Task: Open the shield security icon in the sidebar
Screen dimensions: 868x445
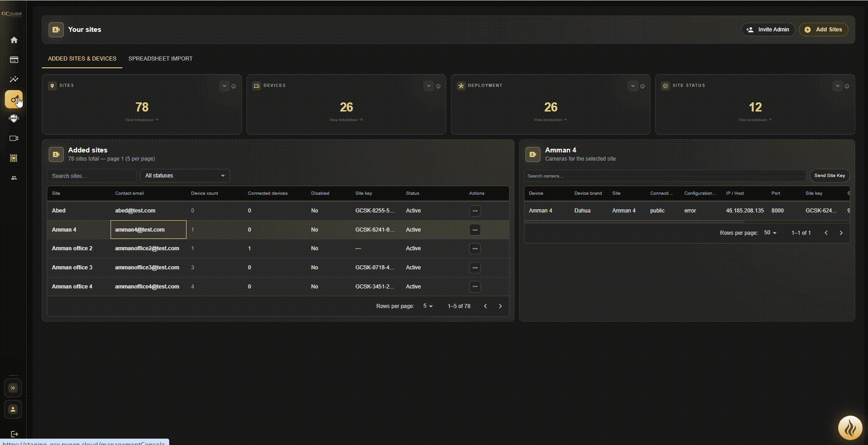Action: (x=14, y=119)
